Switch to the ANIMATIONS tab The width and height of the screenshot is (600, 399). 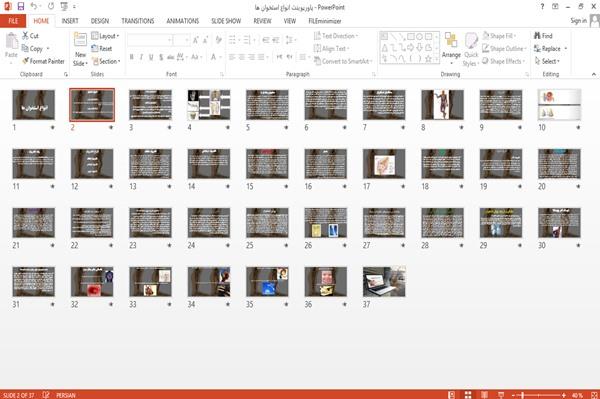tap(183, 21)
